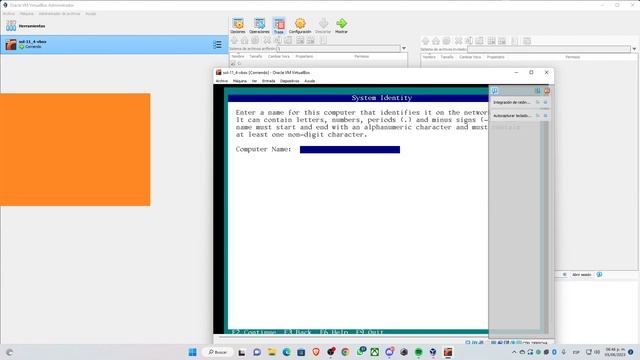640x360 pixels.
Task: Click the green Mostrar arrow icon
Action: (x=342, y=26)
